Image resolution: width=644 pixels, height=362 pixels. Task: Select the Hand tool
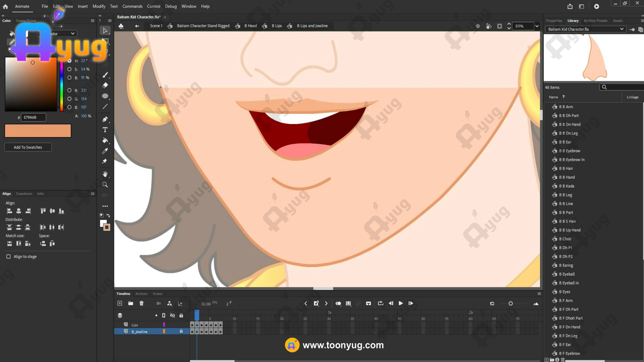[105, 174]
